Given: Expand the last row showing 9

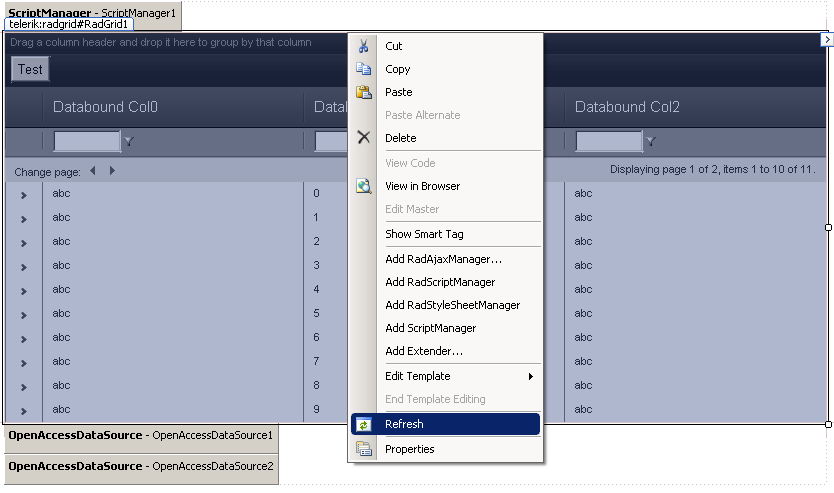Looking at the screenshot, I should (x=24, y=410).
